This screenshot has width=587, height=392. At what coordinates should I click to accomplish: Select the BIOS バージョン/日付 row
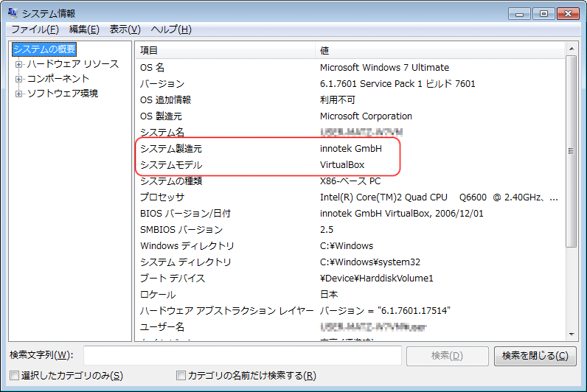[350, 214]
